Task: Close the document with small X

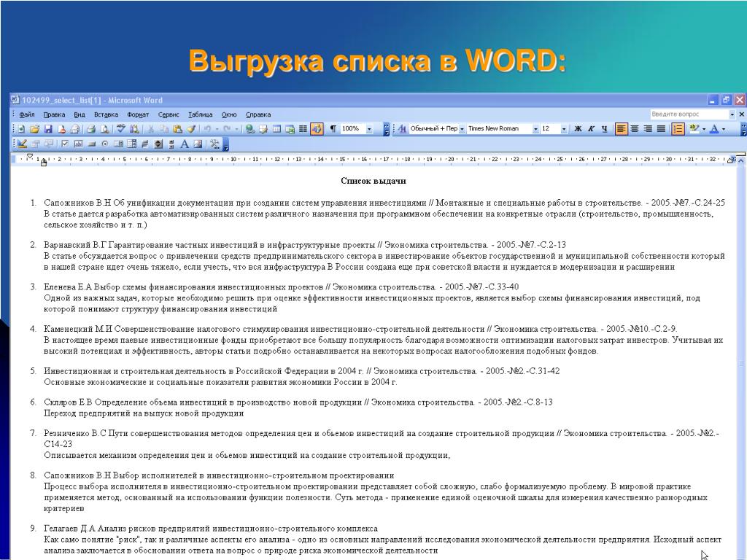Action: pyautogui.click(x=741, y=114)
